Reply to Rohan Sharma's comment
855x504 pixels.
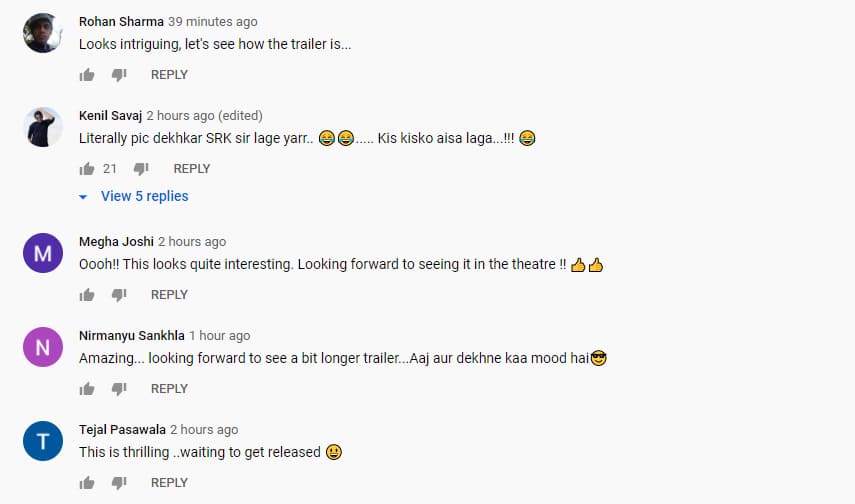(x=169, y=75)
